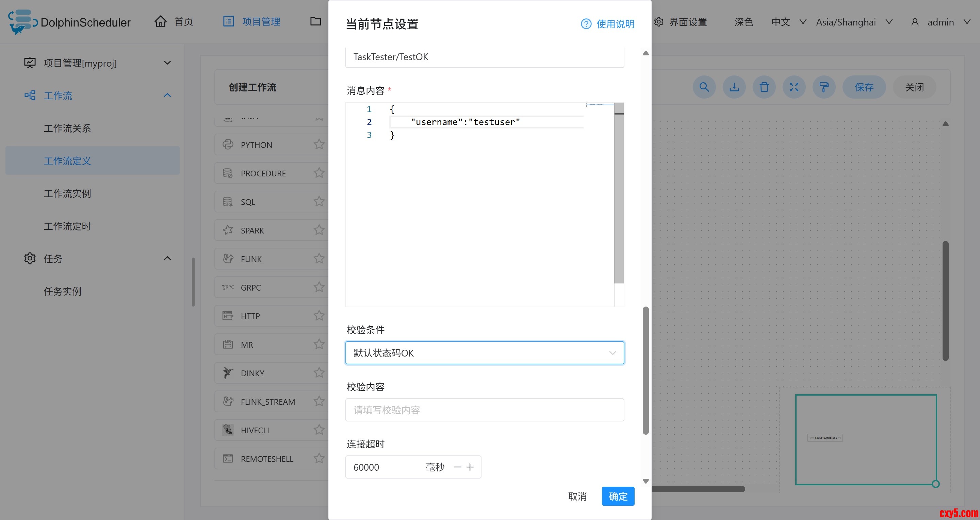980x520 pixels.
Task: Click the trash delete icon
Action: pos(764,87)
